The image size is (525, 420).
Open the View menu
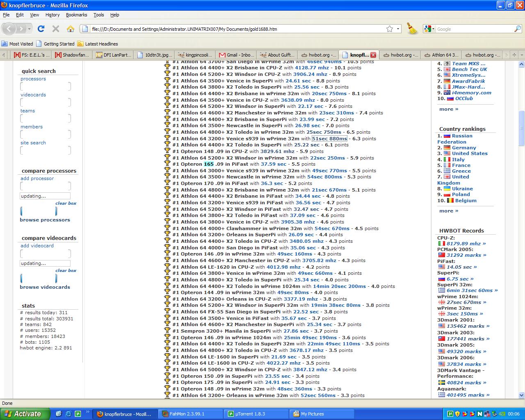click(34, 15)
